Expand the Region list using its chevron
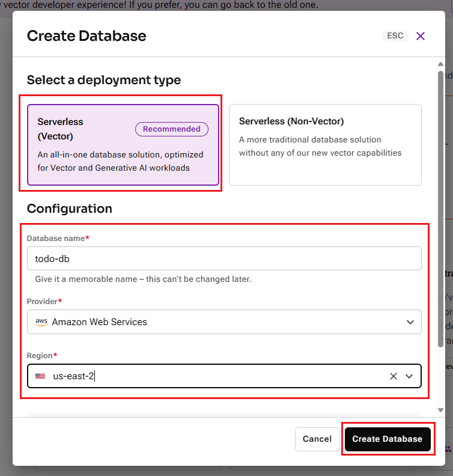453x476 pixels. coord(410,376)
